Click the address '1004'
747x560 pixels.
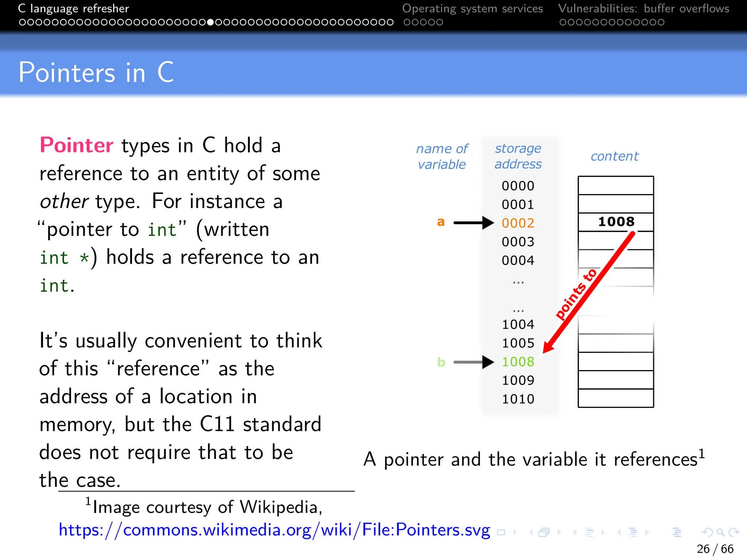[518, 324]
